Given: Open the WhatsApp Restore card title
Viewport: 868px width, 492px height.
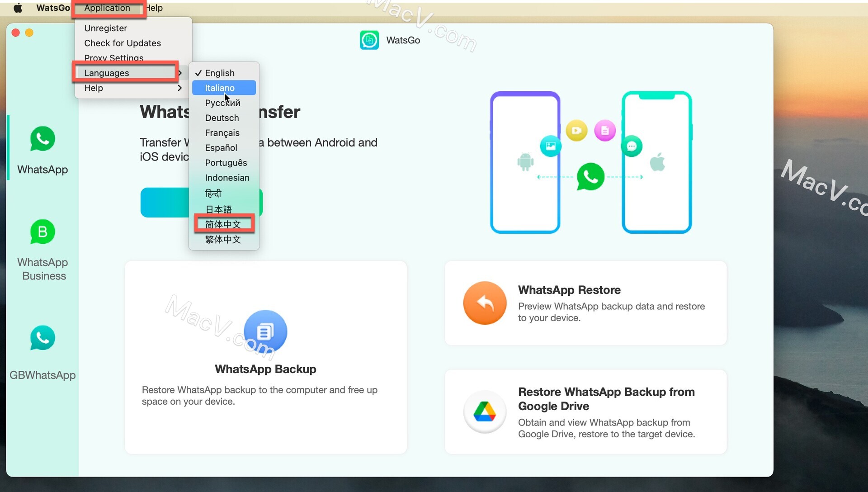Looking at the screenshot, I should tap(569, 290).
